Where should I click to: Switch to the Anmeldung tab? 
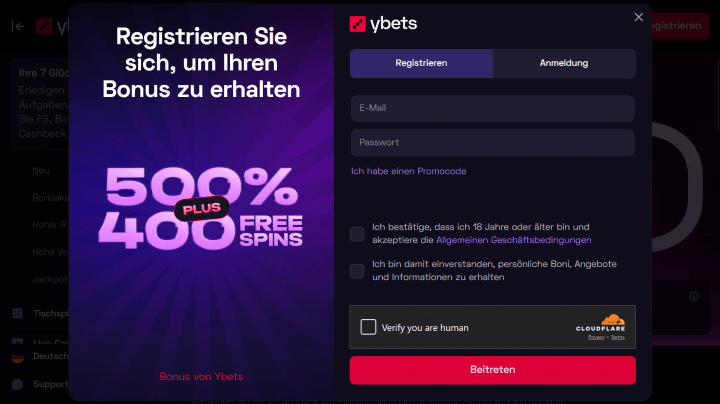click(x=564, y=63)
